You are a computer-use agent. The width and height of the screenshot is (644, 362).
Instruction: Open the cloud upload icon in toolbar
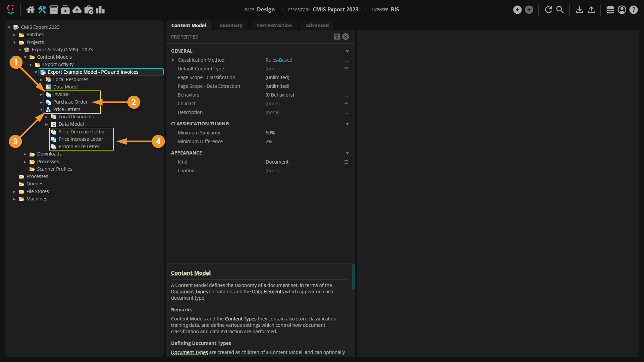[x=77, y=10]
